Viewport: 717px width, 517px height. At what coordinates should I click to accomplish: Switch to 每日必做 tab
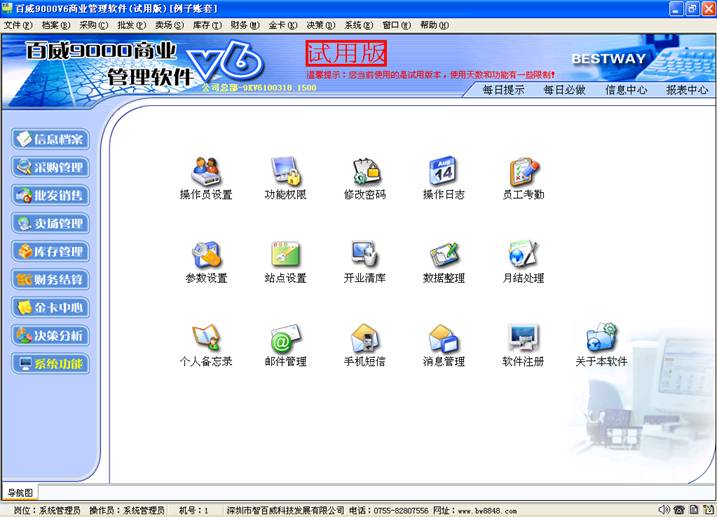point(564,90)
